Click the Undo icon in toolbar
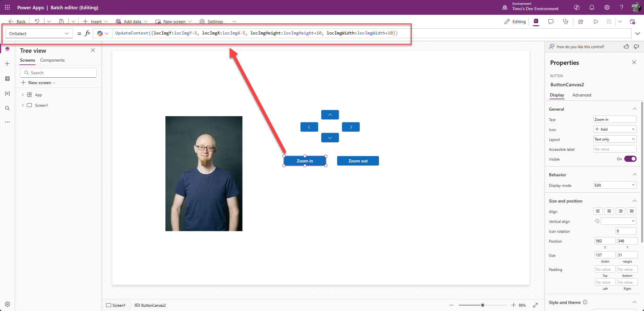Screen dimensions: 644x311 (37, 21)
